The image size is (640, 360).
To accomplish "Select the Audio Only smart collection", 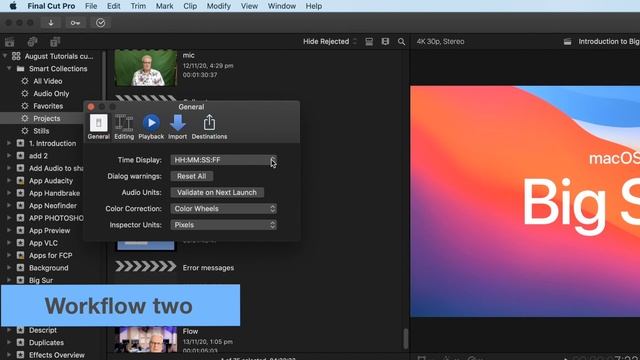I will pos(51,93).
